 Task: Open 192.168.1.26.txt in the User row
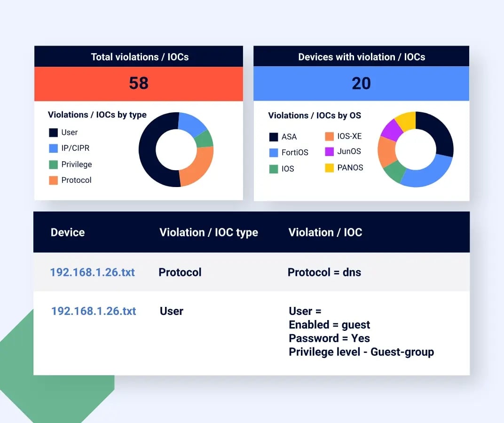[94, 311]
